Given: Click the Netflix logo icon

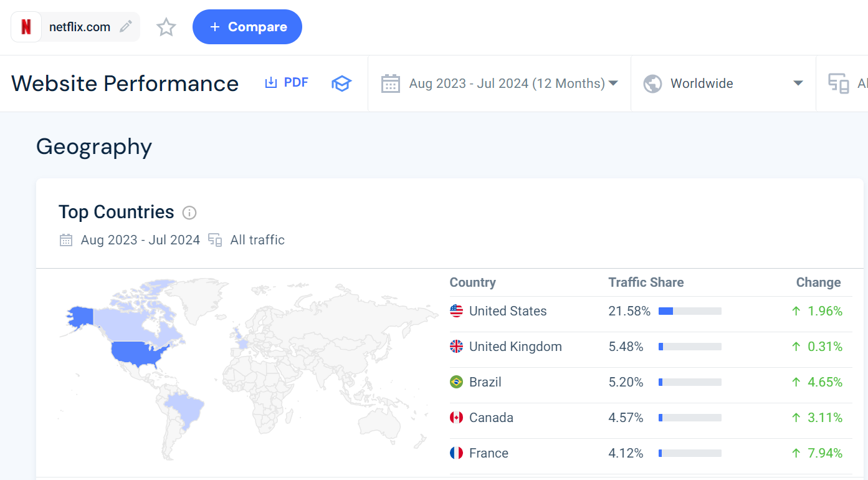Looking at the screenshot, I should coord(26,27).
